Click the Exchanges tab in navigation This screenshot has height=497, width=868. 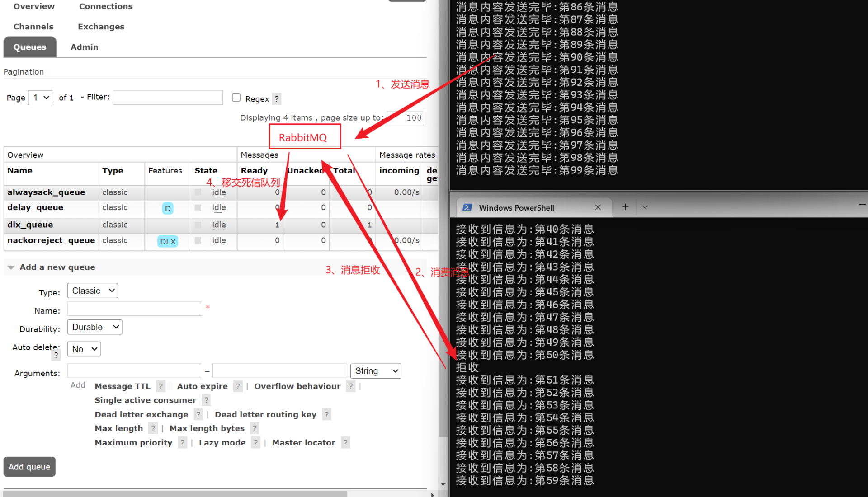tap(101, 27)
